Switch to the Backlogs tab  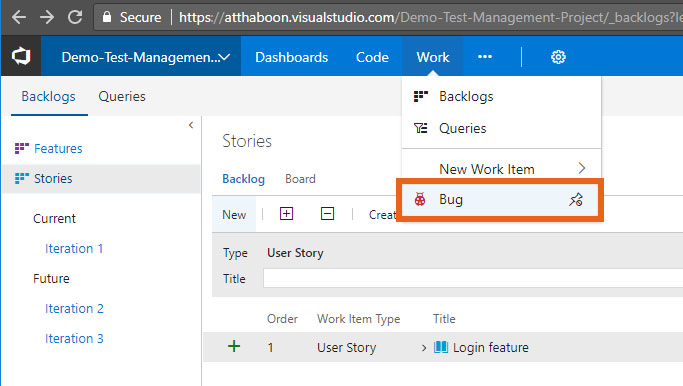(48, 96)
